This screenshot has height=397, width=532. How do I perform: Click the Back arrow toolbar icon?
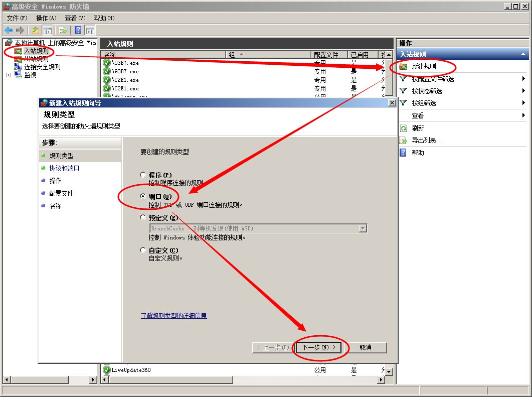pos(9,30)
